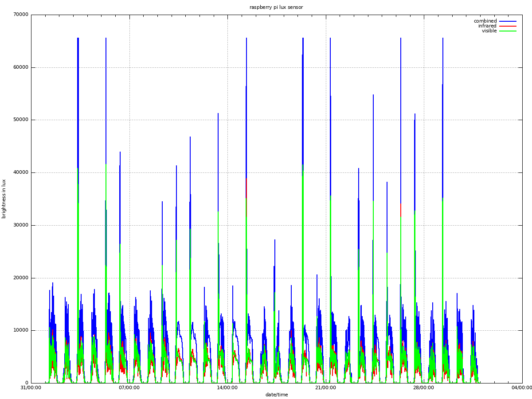
Task: Click the 'combined' legend label
Action: pos(485,21)
